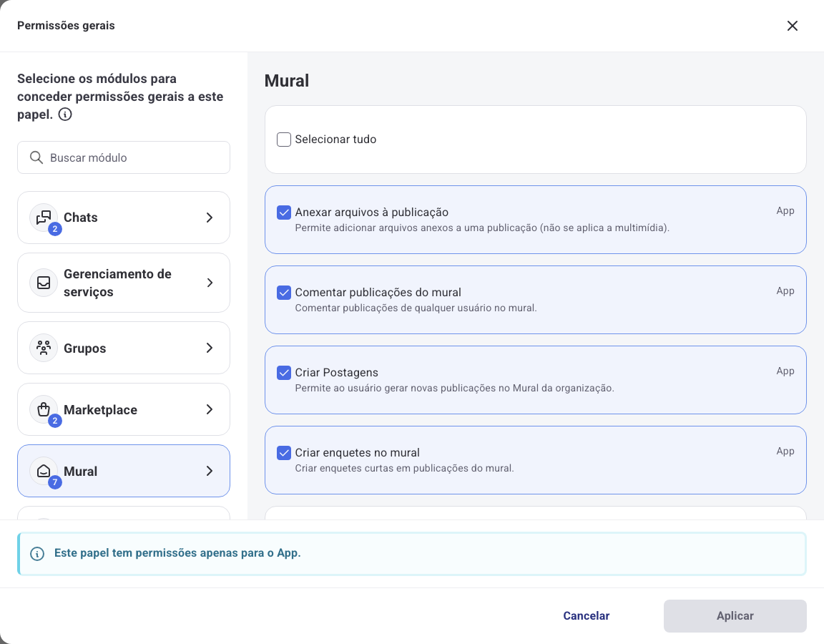Click the Gerenciamento de serviços inbox icon
The image size is (824, 644).
44,283
